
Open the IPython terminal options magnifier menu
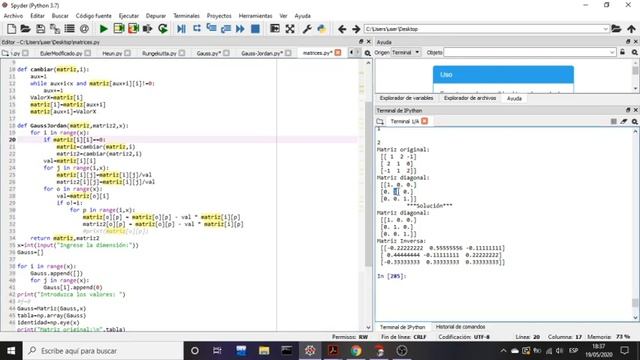[635, 121]
